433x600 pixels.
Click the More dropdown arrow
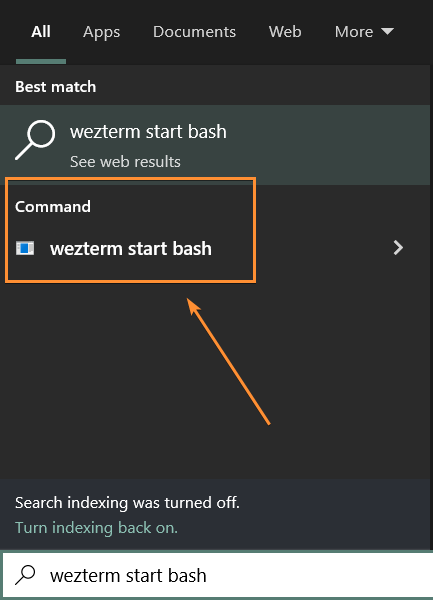387,31
